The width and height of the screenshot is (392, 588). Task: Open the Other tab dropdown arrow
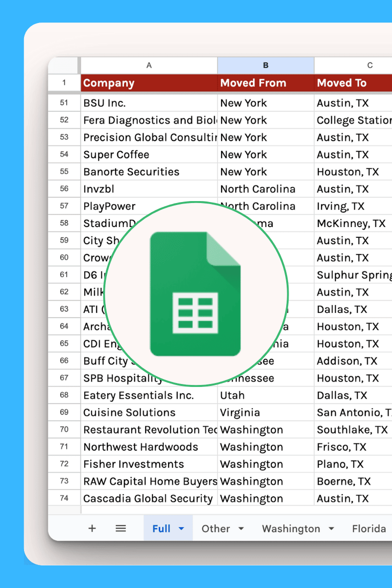(241, 529)
